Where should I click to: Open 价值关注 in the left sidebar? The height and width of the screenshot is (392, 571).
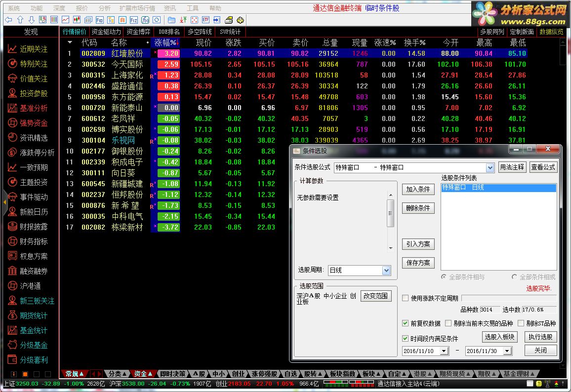[x=28, y=78]
